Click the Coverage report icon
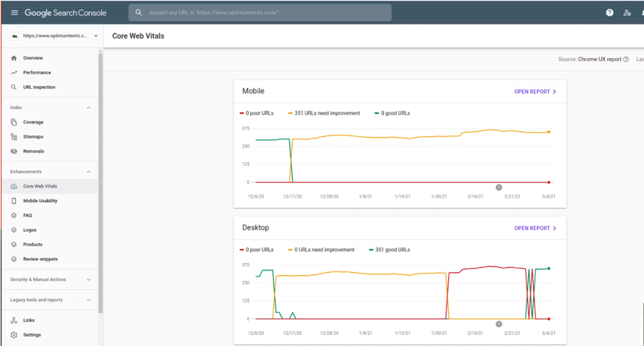644x346 pixels. [14, 122]
